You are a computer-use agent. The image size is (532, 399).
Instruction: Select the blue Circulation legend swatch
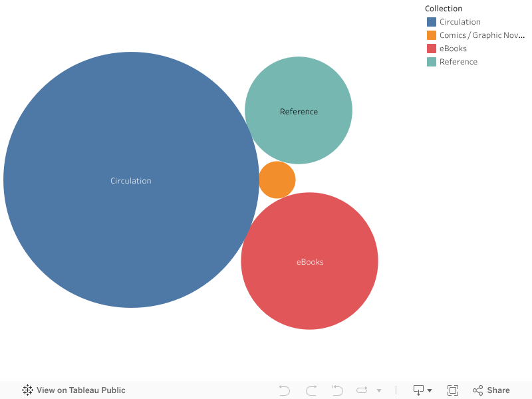[431, 22]
